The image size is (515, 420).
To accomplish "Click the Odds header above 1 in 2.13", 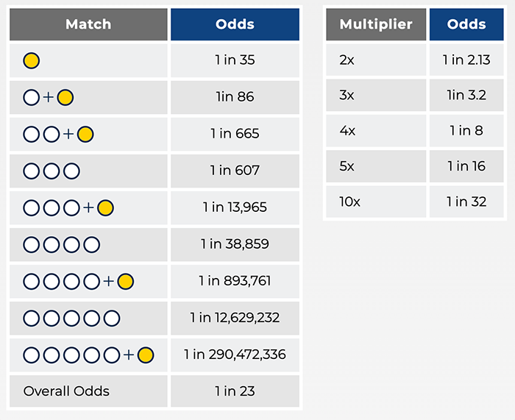I will coord(466,24).
